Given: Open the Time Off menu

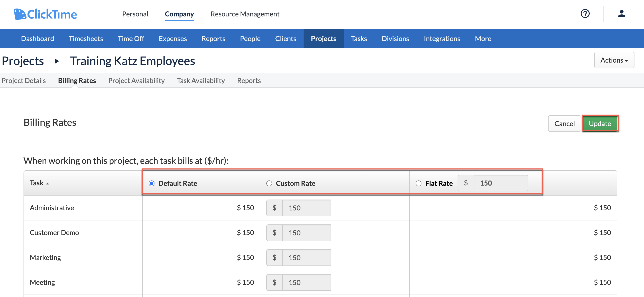Looking at the screenshot, I should pos(131,38).
